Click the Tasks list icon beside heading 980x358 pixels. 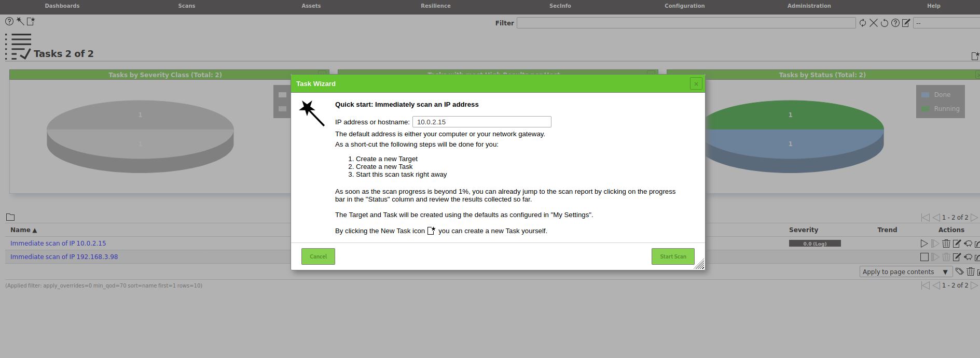[18, 47]
